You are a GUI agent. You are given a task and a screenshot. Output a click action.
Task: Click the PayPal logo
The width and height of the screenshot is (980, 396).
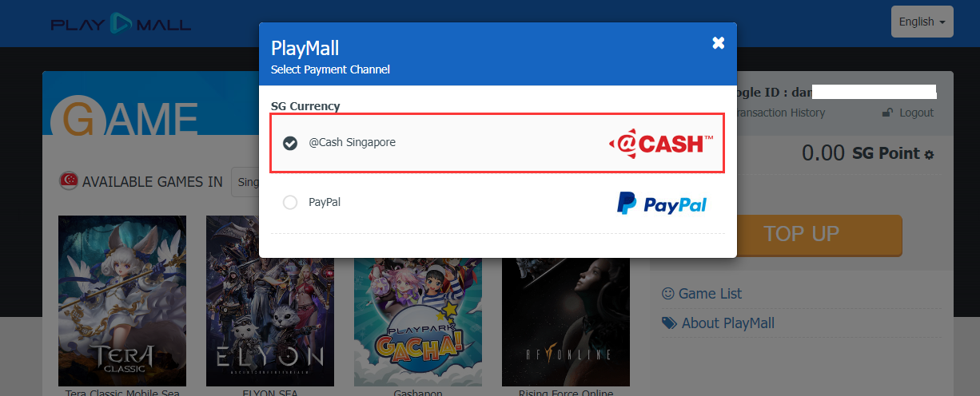[x=662, y=204]
